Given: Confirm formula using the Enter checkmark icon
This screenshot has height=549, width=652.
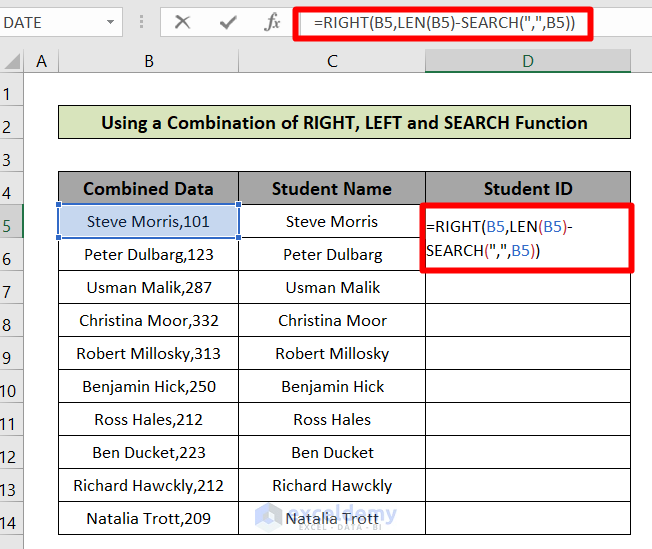Looking at the screenshot, I should pyautogui.click(x=228, y=22).
